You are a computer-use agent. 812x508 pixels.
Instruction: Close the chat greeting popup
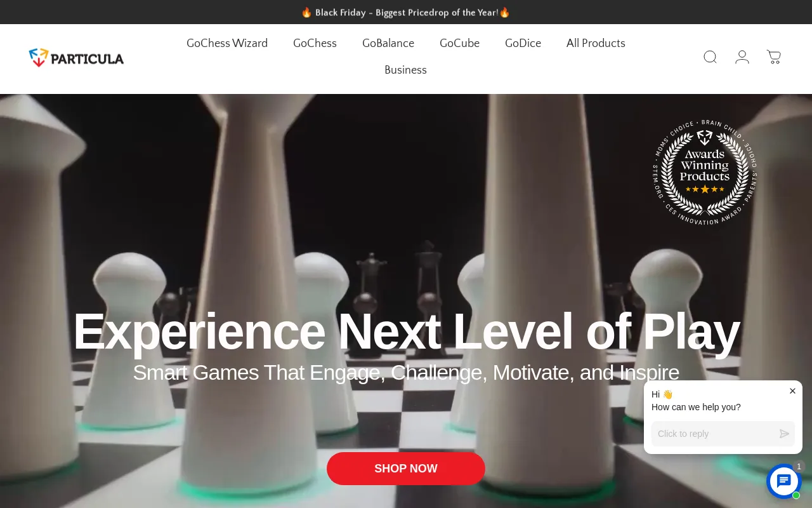[792, 391]
